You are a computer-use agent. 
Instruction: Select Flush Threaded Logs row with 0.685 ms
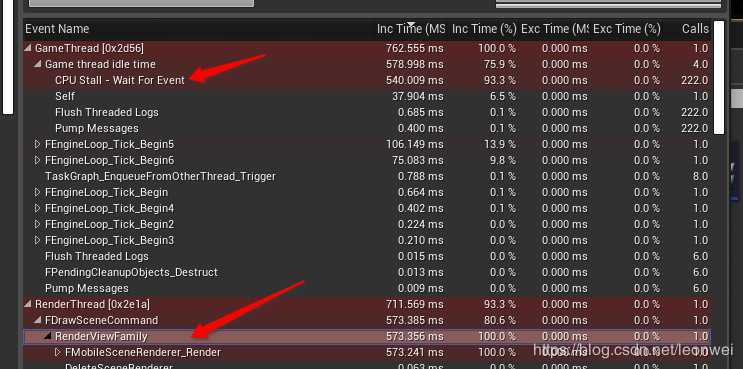coord(367,112)
